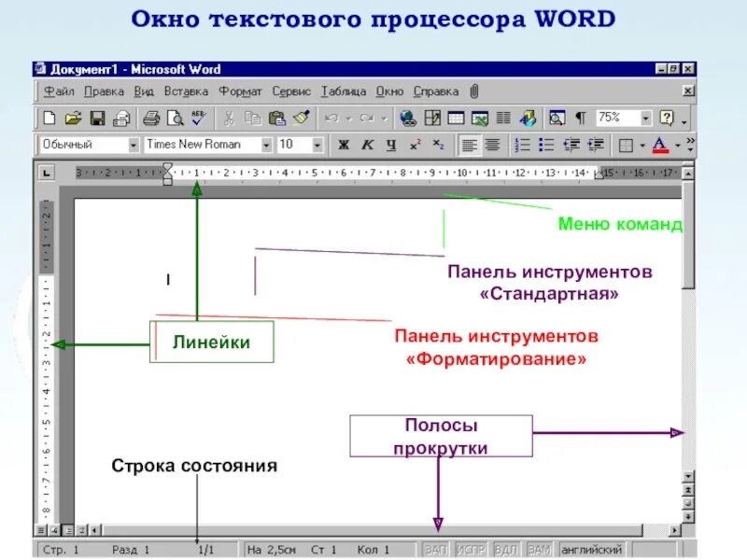Show more Standard toolbar buttons arrow

point(684,122)
